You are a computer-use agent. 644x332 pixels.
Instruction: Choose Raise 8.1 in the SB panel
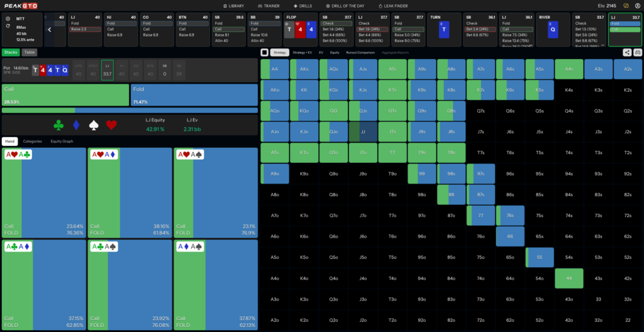(x=228, y=35)
